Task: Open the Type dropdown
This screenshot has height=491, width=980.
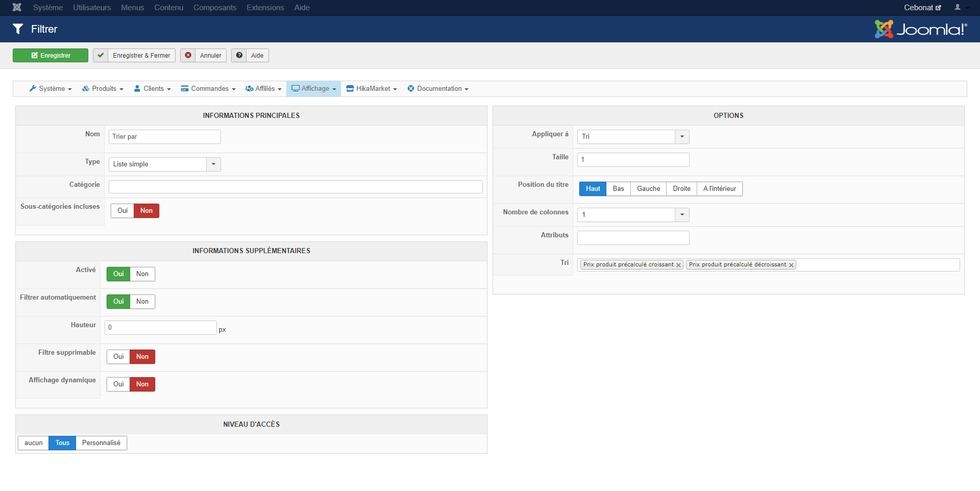Action: [164, 164]
